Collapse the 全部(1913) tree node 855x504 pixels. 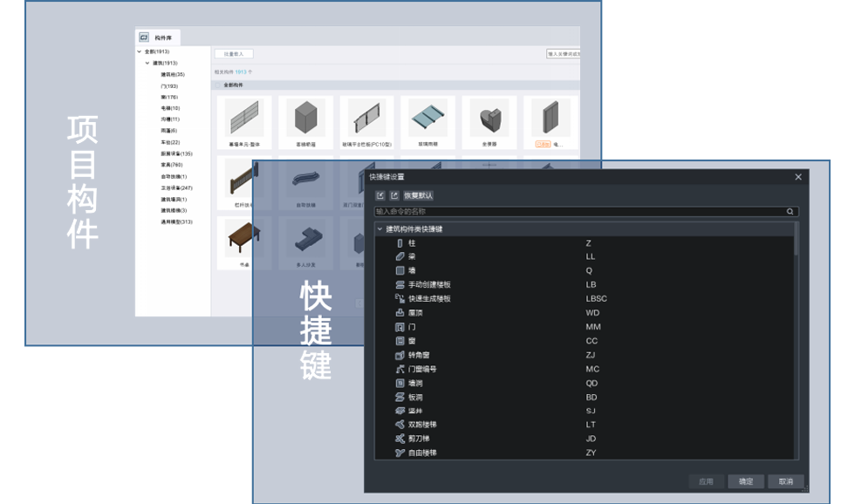pyautogui.click(x=140, y=51)
